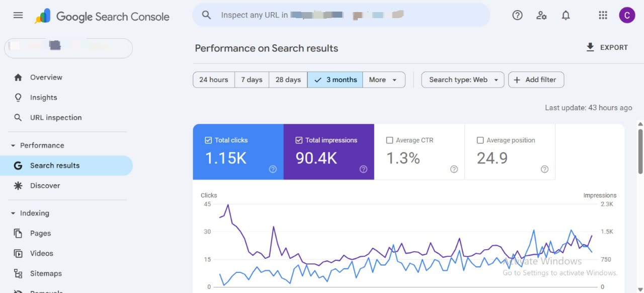Select the 28 days date tab
The image size is (644, 293).
288,80
